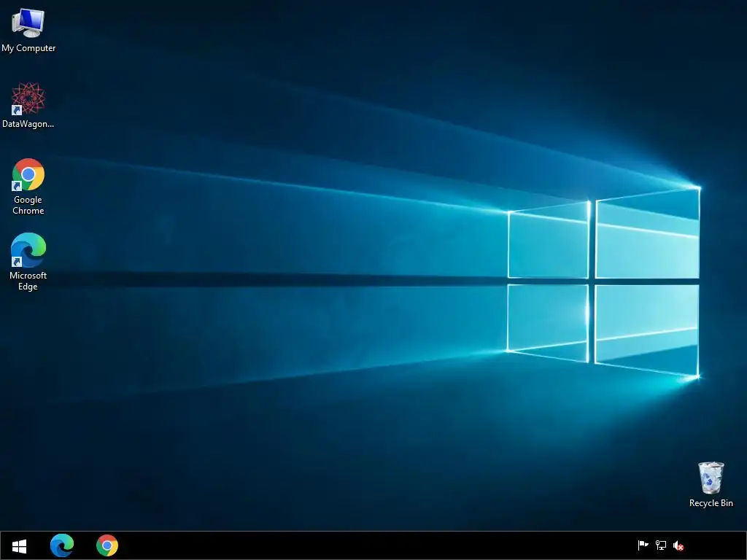Click the "Google Chrome" label text
This screenshot has height=560, width=747.
click(x=28, y=205)
